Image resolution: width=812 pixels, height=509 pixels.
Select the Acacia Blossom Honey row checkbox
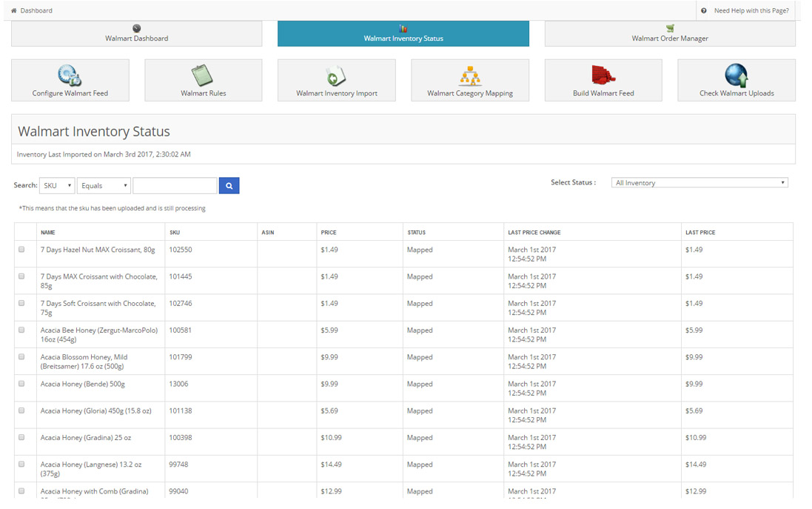point(21,356)
